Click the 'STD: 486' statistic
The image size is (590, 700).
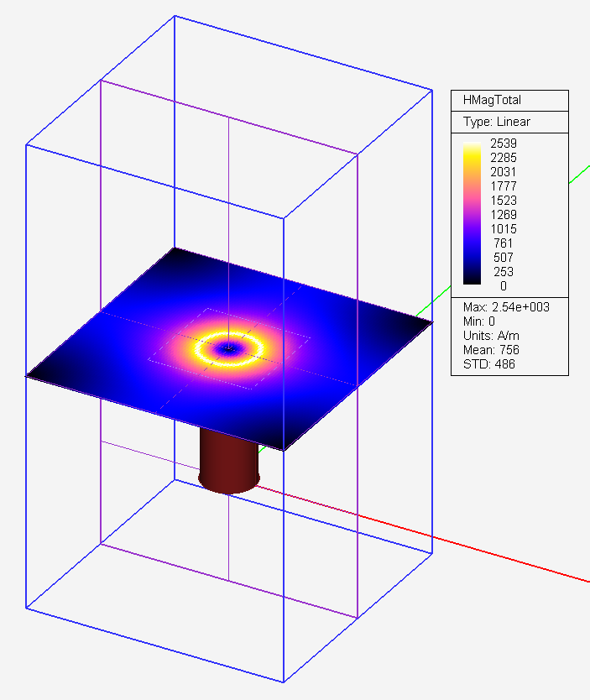(489, 364)
